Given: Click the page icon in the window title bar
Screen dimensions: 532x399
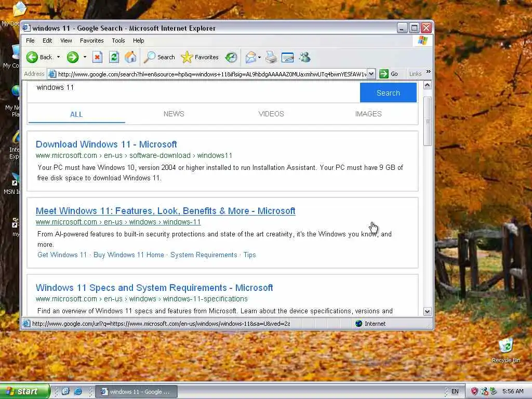Looking at the screenshot, I should 26,28.
